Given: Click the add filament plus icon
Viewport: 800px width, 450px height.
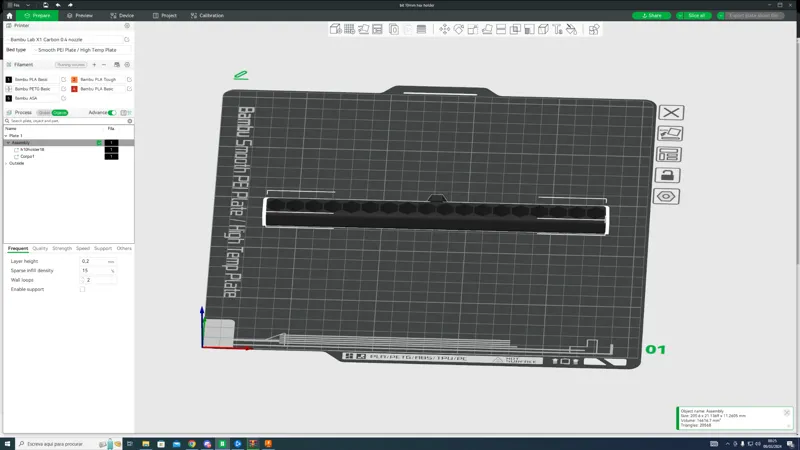Looking at the screenshot, I should [x=94, y=65].
